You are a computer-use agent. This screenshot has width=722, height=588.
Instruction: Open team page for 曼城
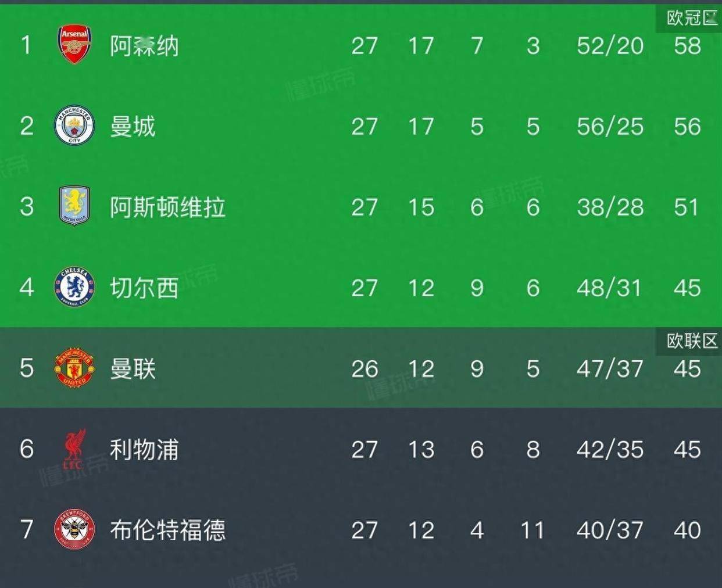133,127
